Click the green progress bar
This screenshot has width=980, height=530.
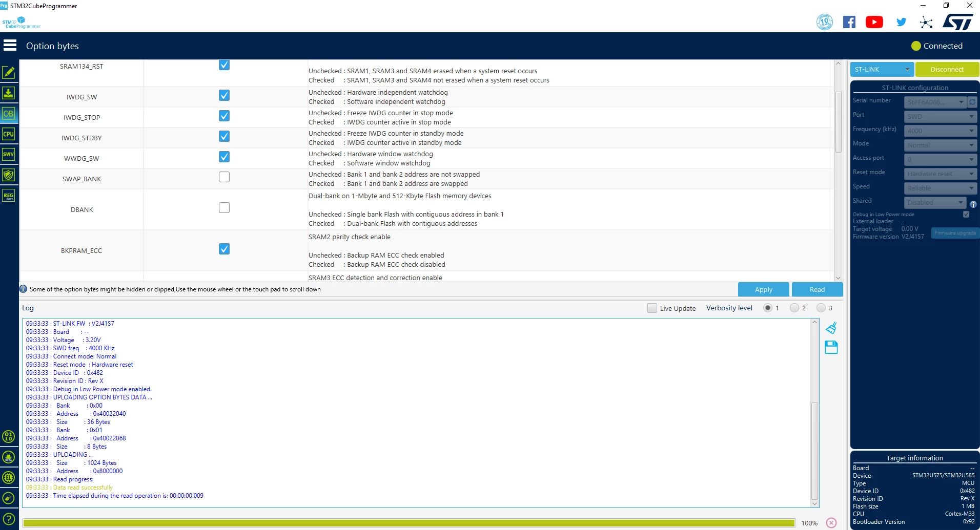pyautogui.click(x=409, y=523)
